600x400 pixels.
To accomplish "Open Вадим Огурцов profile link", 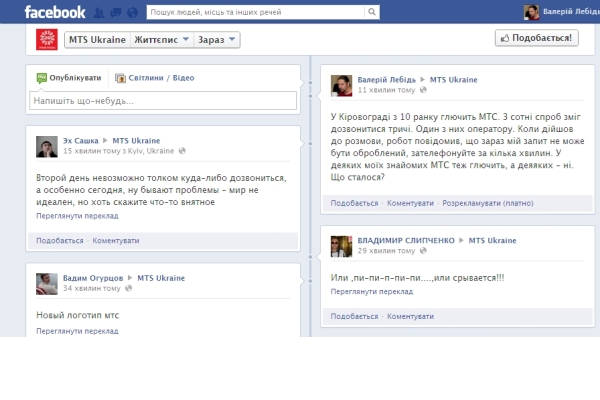I will coord(93,278).
